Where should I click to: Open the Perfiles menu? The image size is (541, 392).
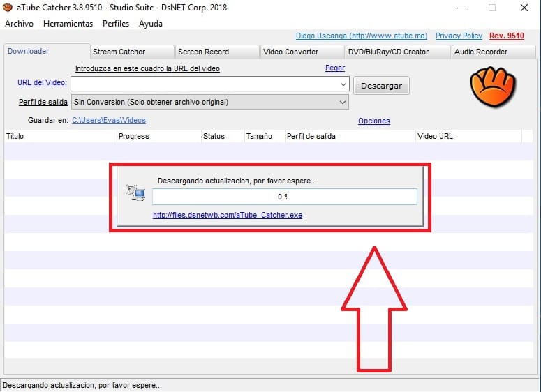[x=116, y=24]
